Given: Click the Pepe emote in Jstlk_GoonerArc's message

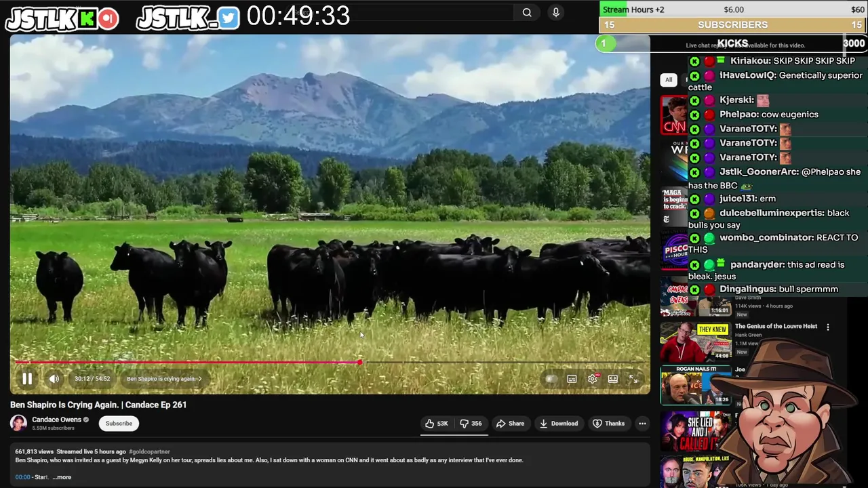Looking at the screenshot, I should click(x=746, y=186).
